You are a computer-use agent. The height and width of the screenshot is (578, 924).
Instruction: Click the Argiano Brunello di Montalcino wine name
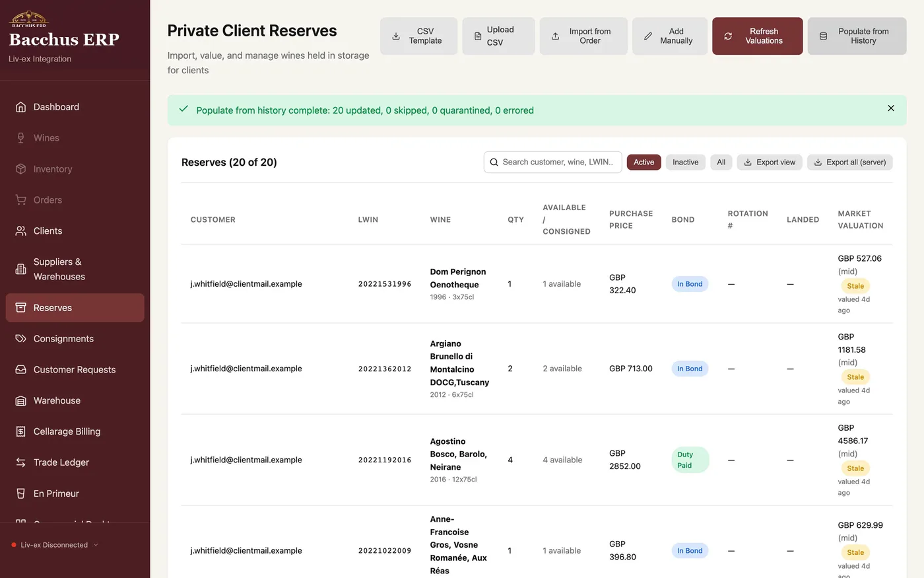coord(459,363)
